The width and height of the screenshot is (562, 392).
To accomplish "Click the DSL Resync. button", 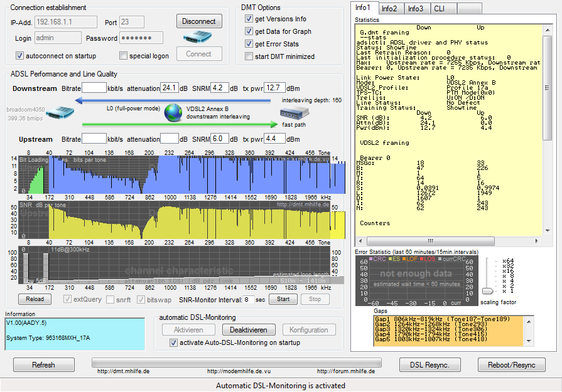I will click(430, 365).
